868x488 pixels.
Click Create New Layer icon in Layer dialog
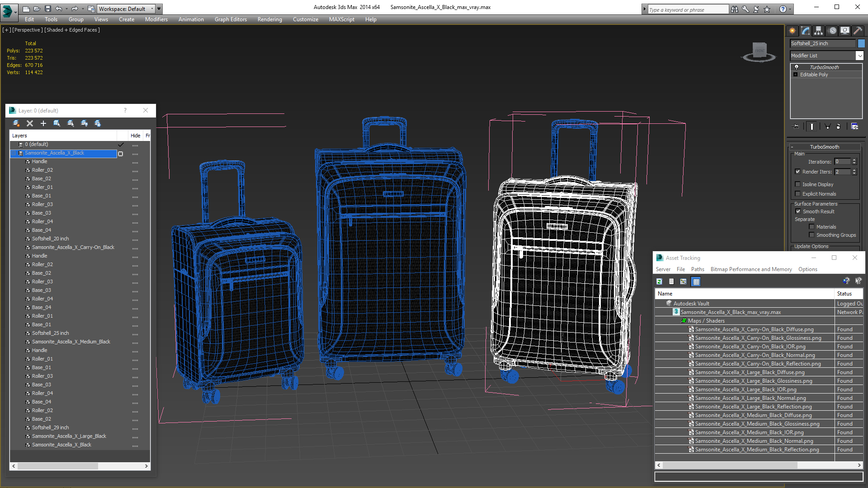coord(16,123)
